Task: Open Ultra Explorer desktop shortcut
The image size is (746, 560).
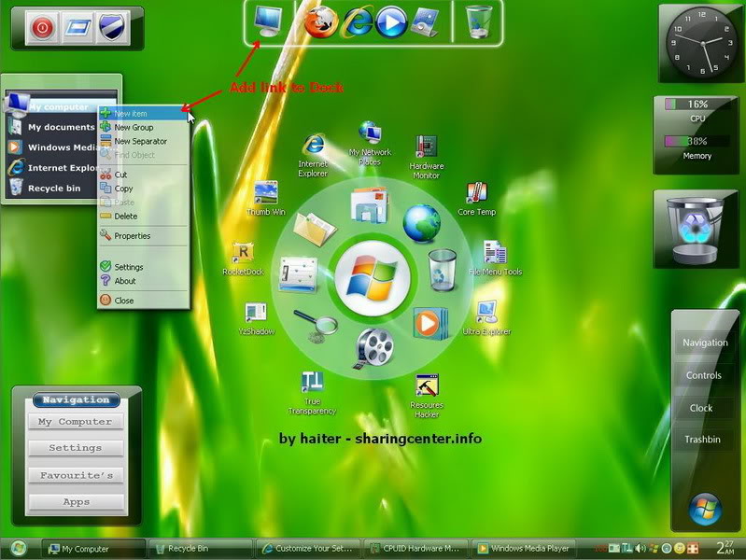Action: coord(486,318)
